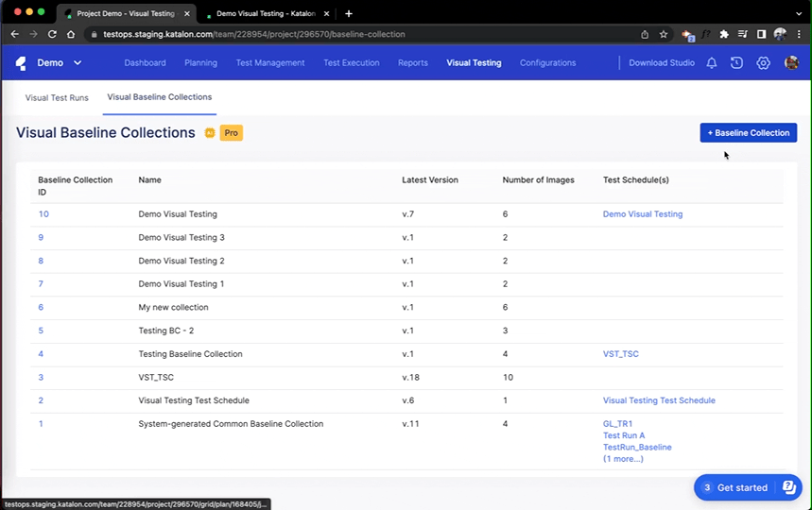Open new browser tab with plus button

(x=349, y=13)
